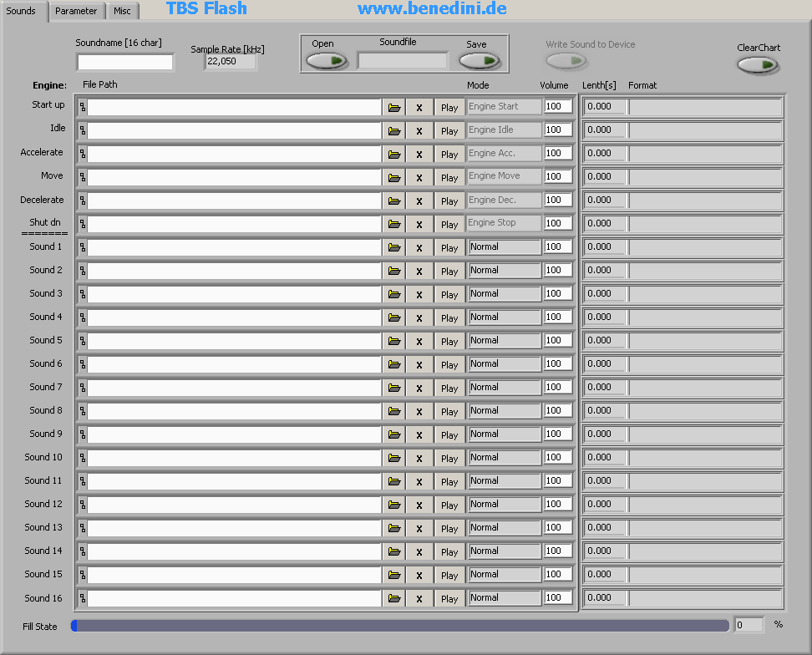
Task: Clear Accelerate file path with X button
Action: click(x=419, y=155)
